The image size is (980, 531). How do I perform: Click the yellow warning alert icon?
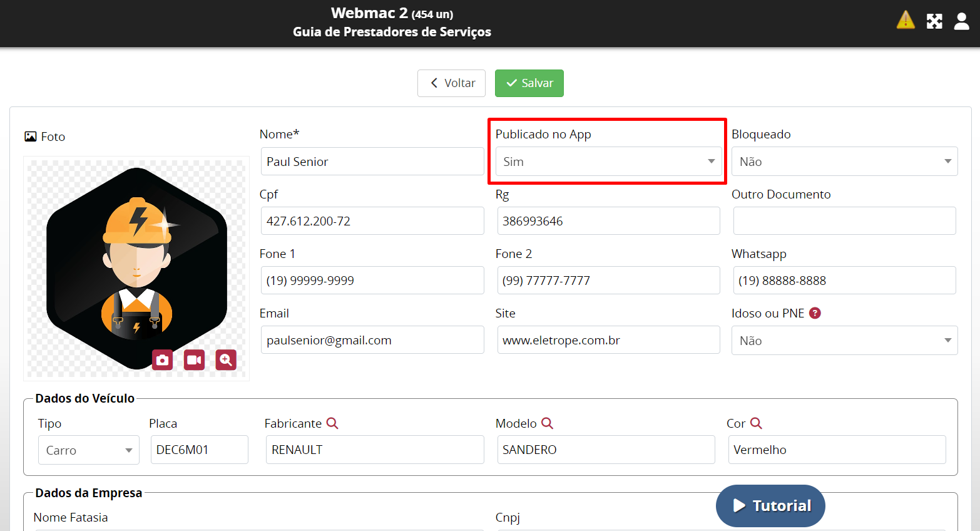(x=905, y=21)
